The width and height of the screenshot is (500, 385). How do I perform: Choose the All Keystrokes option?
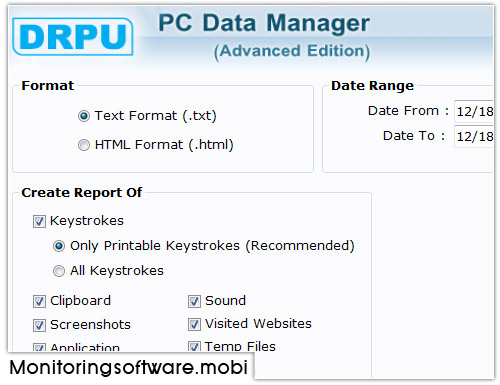[x=59, y=271]
